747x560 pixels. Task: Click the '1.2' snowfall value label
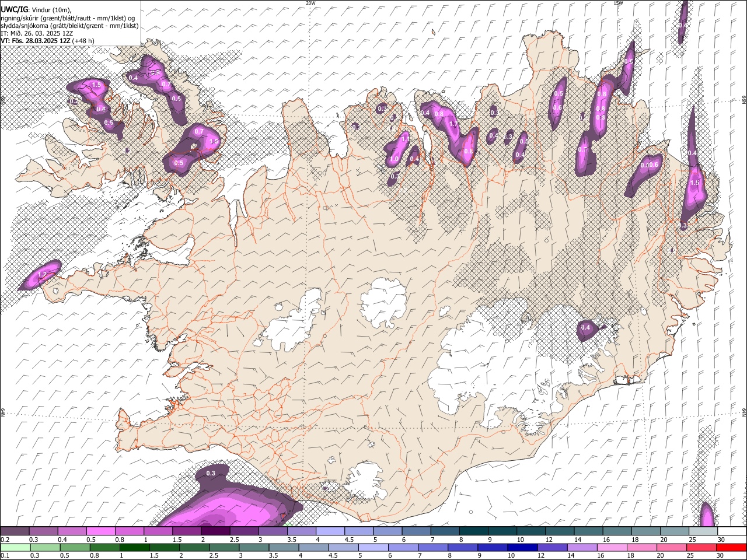point(42,274)
